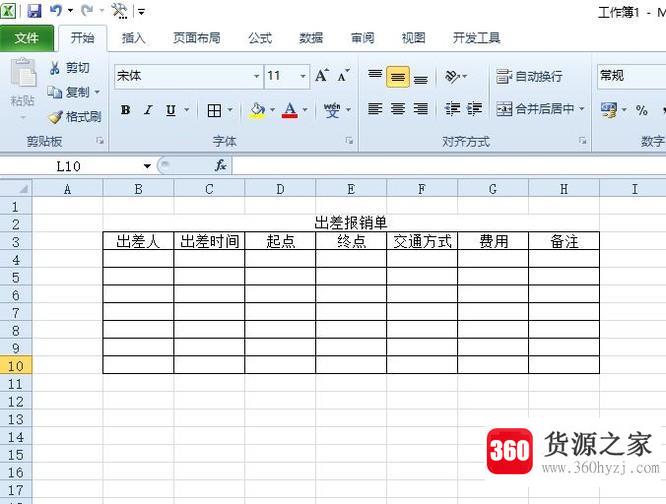
Task: Expand the underline style dropdown arrow
Action: pyautogui.click(x=186, y=110)
